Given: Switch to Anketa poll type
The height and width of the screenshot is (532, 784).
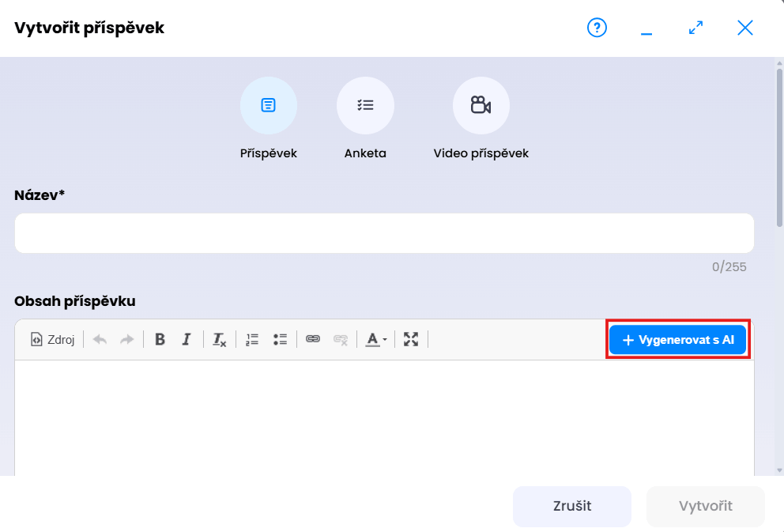Looking at the screenshot, I should tap(365, 106).
